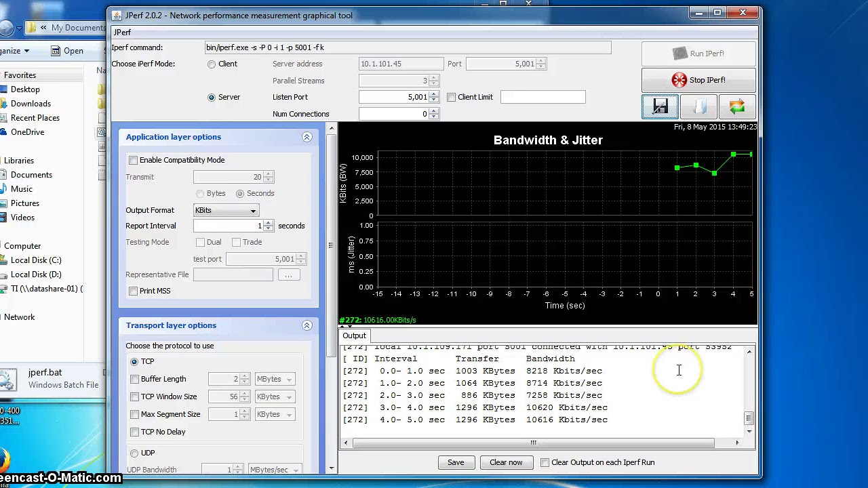Increase the Report Interval spinner

(x=269, y=223)
